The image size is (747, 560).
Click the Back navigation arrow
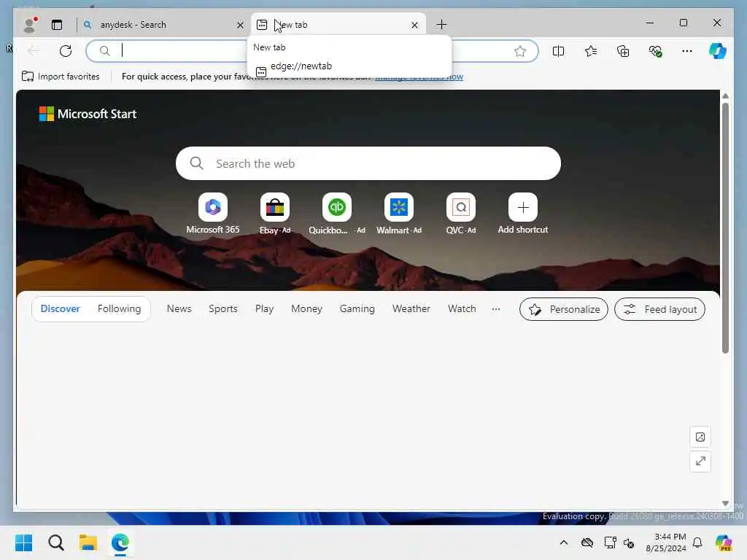pyautogui.click(x=34, y=50)
